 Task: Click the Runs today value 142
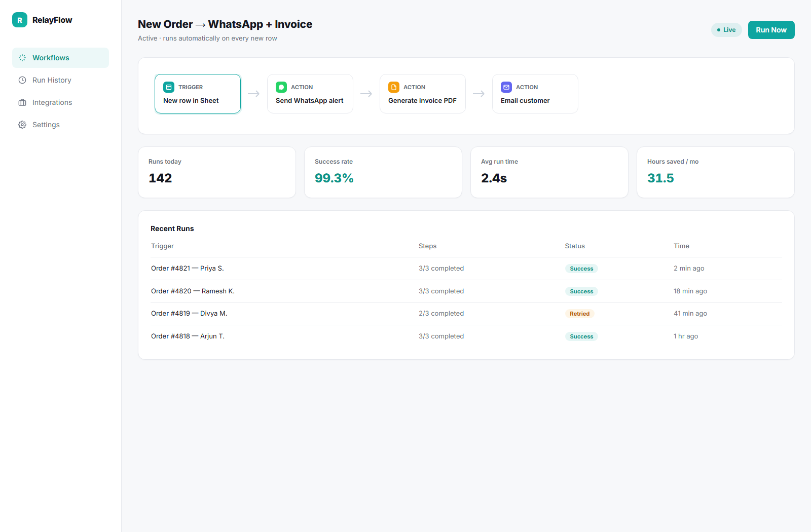160,178
